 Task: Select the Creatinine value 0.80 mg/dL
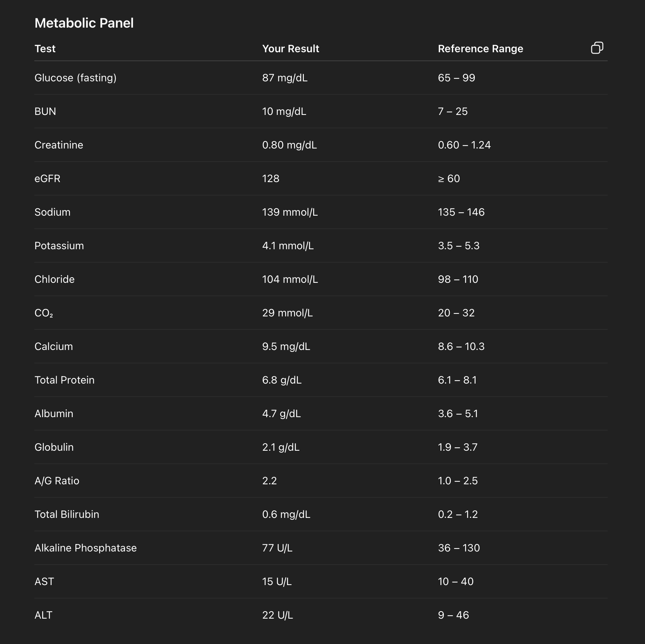point(289,145)
